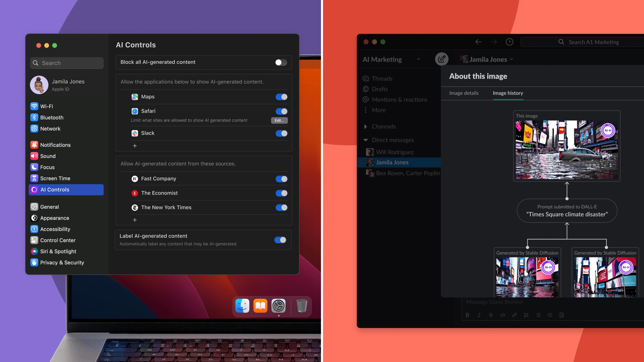644x362 pixels.
Task: Disable Fast Company source toggle
Action: point(282,179)
